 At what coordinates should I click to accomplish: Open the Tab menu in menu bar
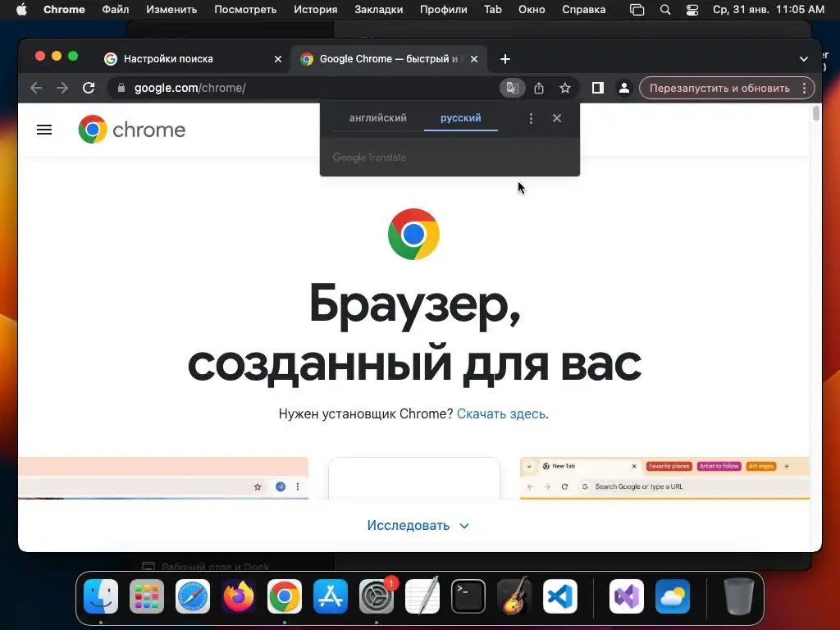coord(493,10)
